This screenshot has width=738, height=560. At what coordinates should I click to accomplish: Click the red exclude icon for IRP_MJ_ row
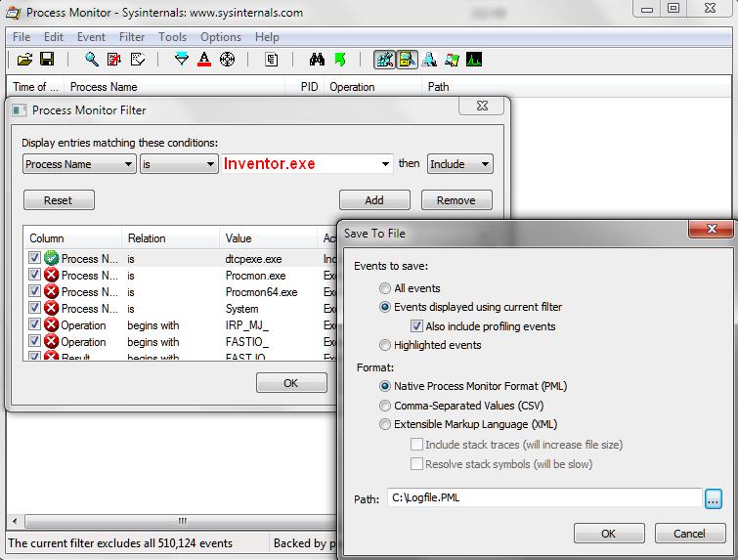(x=51, y=324)
